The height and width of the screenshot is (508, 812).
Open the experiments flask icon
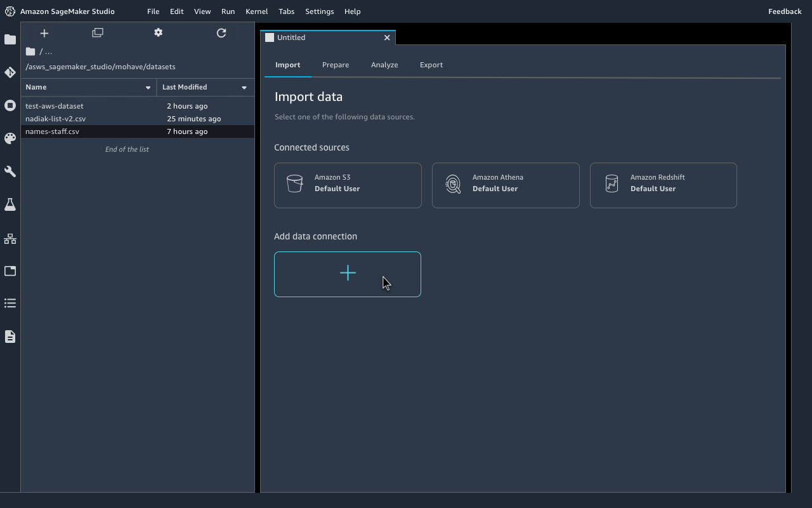click(10, 204)
